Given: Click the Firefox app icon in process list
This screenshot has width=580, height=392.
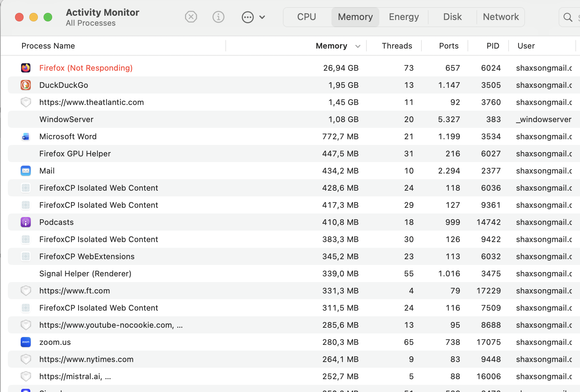Looking at the screenshot, I should pos(26,68).
